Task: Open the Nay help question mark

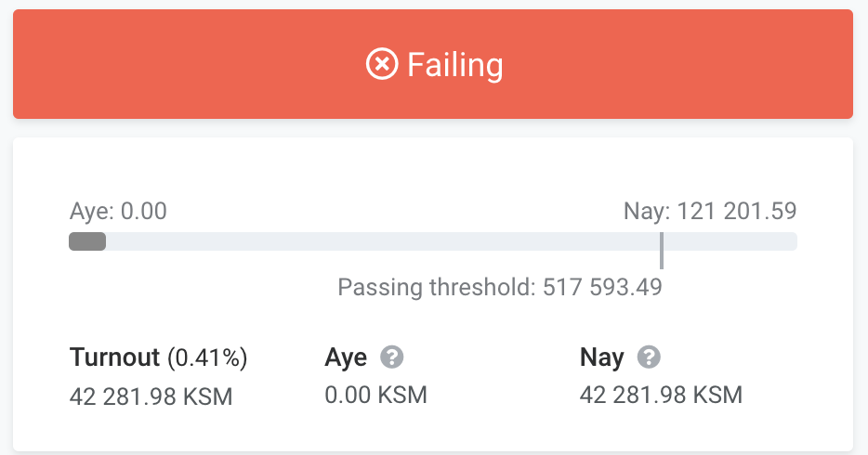Action: (649, 357)
